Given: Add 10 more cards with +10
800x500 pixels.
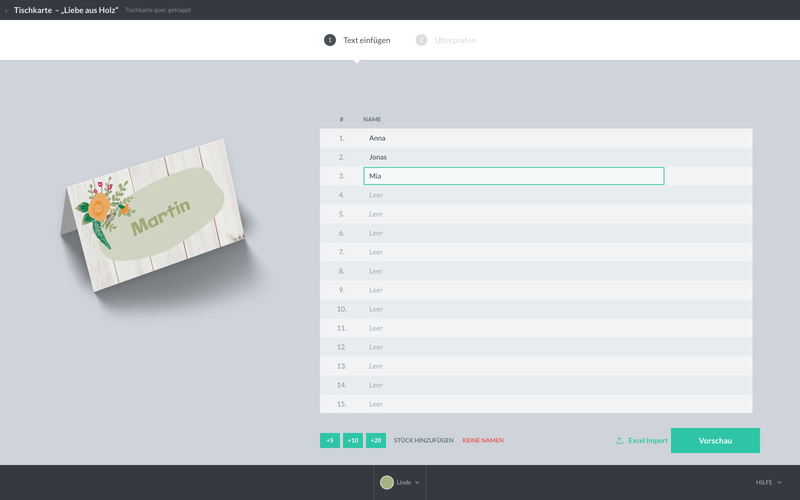Looking at the screenshot, I should coord(353,440).
